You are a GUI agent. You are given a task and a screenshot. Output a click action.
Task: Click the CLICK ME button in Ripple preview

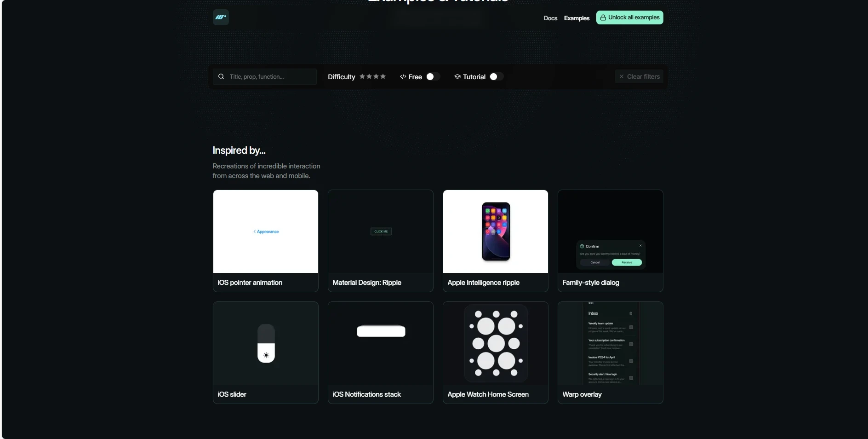(381, 231)
